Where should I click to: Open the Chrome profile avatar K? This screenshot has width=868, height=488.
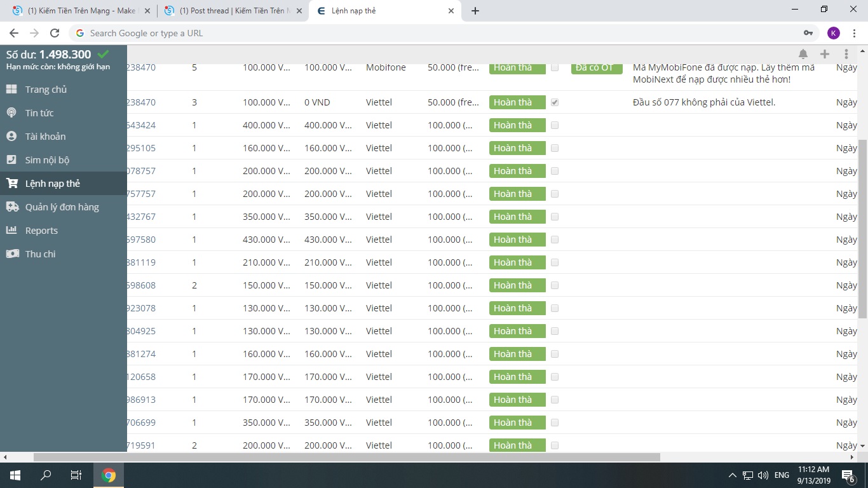834,33
